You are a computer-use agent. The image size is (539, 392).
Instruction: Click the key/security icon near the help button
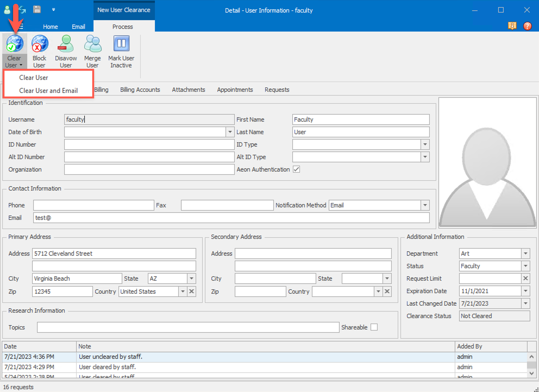[512, 26]
